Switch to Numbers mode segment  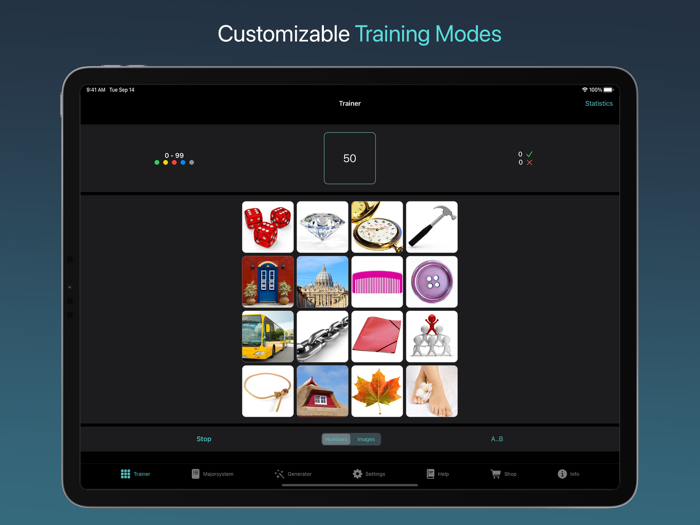336,439
